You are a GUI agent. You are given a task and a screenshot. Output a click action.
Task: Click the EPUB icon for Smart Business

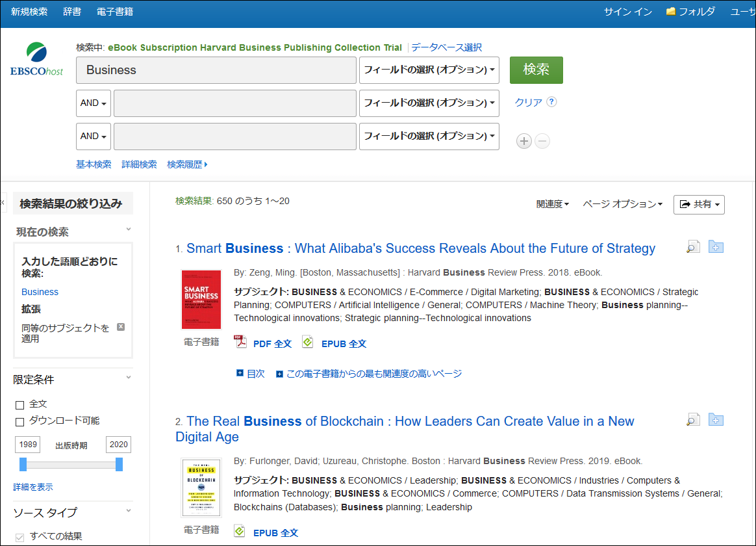pyautogui.click(x=308, y=342)
